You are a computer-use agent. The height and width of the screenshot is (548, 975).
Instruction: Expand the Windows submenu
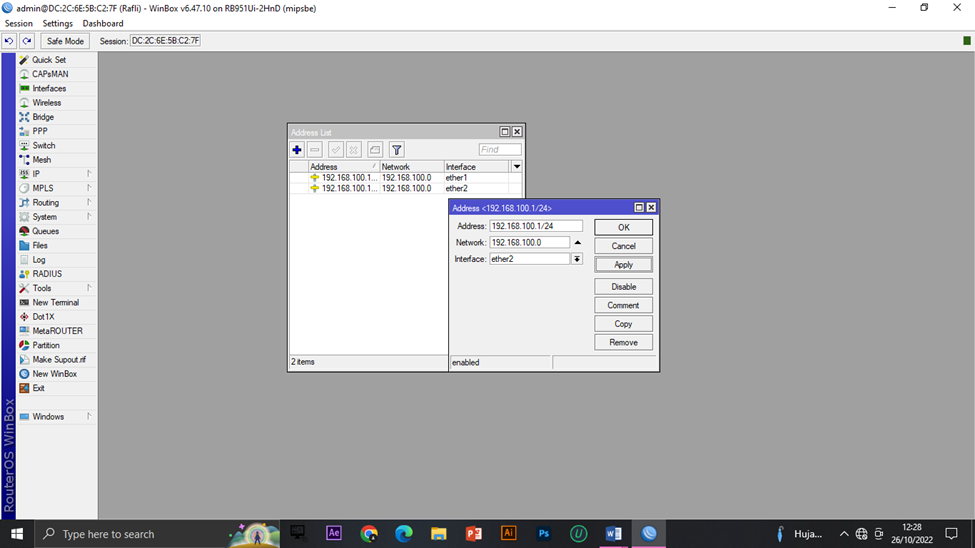[57, 417]
